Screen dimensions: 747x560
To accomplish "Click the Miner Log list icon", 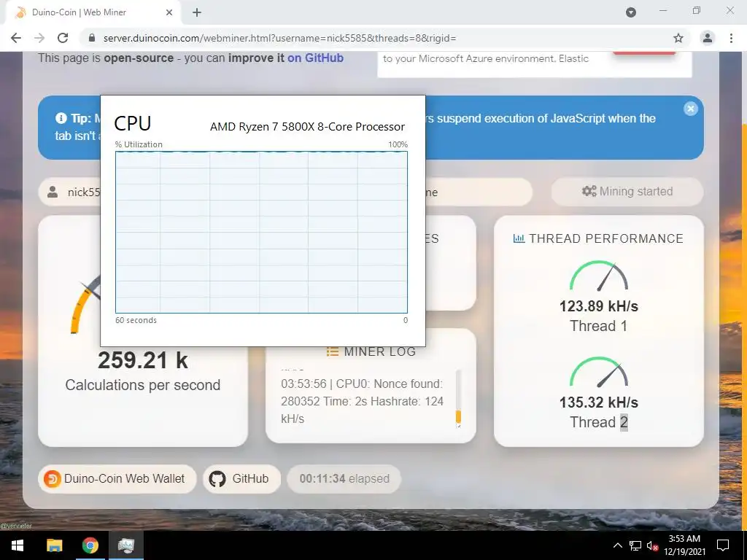I will (x=332, y=352).
